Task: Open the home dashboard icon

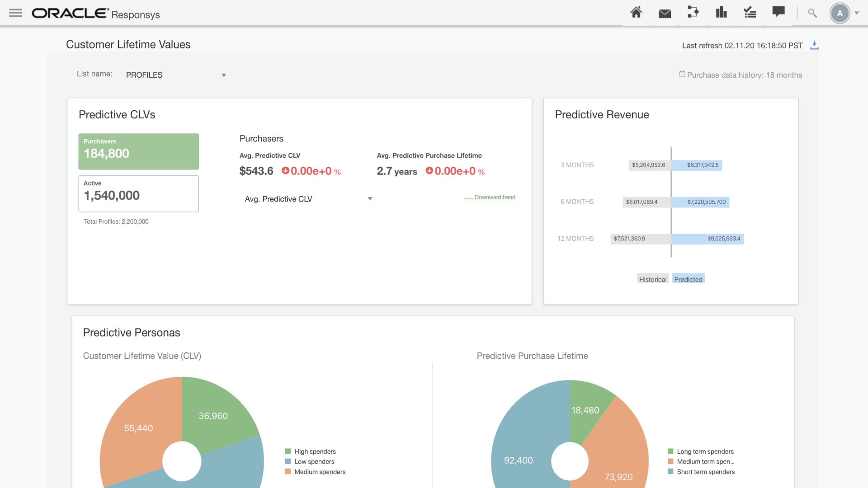Action: click(636, 13)
